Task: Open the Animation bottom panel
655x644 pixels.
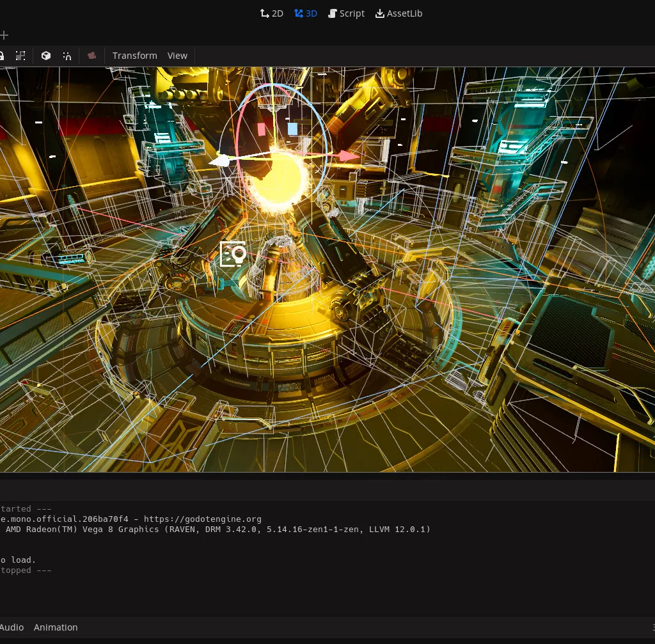Action: (56, 627)
